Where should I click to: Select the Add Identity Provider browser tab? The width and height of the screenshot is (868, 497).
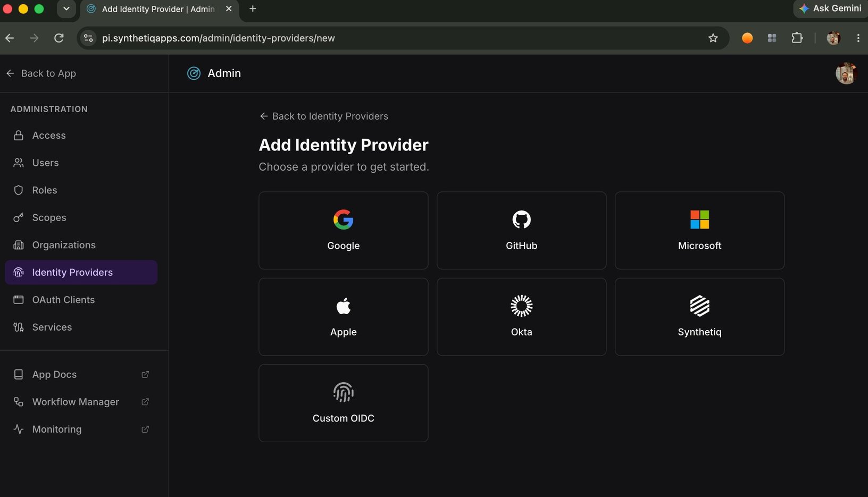tap(160, 9)
